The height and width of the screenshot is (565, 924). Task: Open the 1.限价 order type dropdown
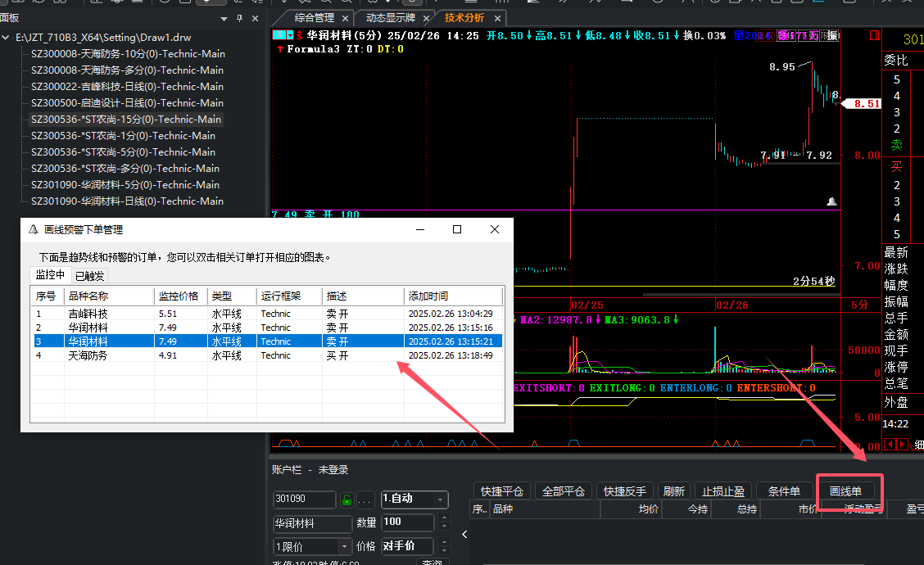tap(313, 547)
